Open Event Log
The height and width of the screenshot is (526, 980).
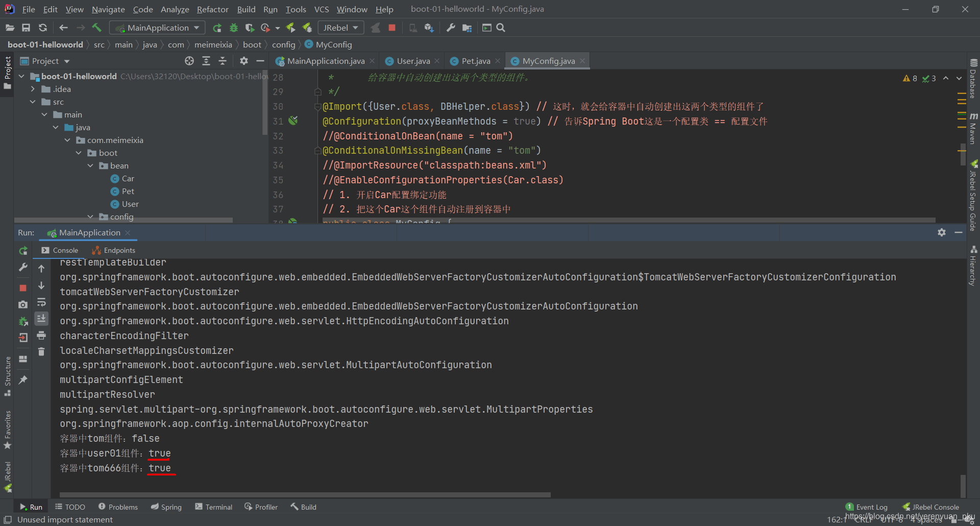click(866, 507)
